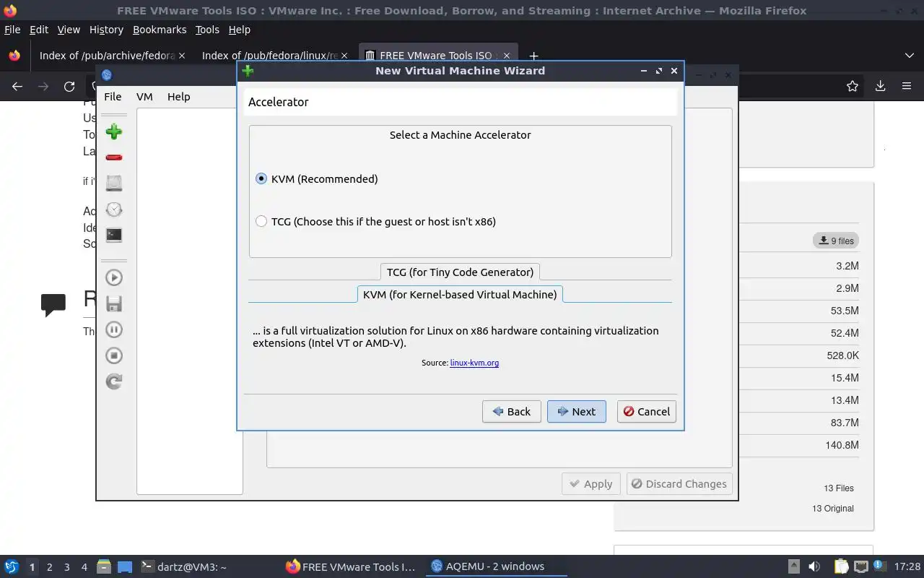Start the VM with the play icon

(x=113, y=277)
